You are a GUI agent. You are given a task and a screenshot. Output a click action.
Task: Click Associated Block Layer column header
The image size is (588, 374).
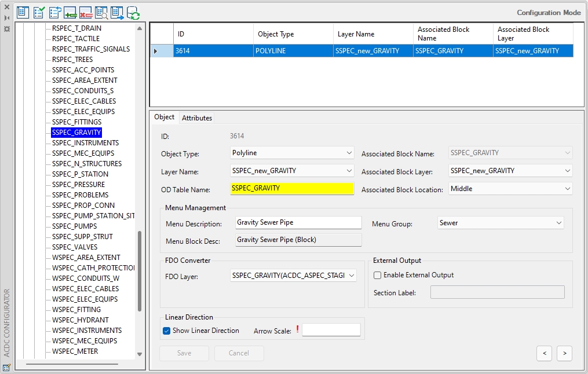coord(533,34)
